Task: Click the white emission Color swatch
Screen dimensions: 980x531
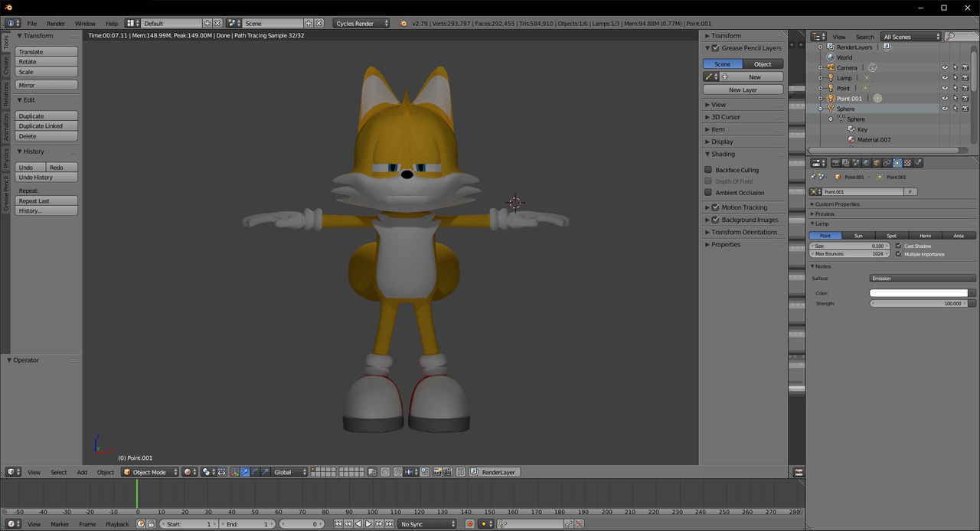Action: 918,293
